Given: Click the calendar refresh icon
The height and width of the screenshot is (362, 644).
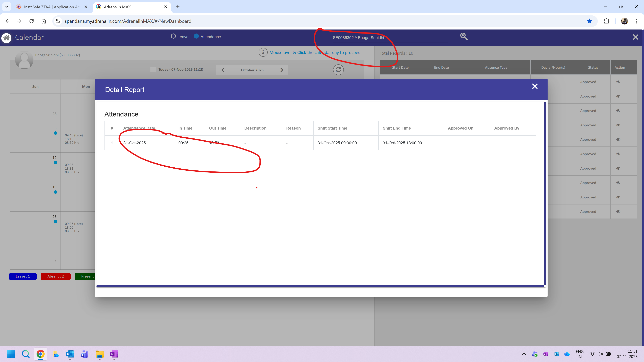Looking at the screenshot, I should tap(338, 70).
